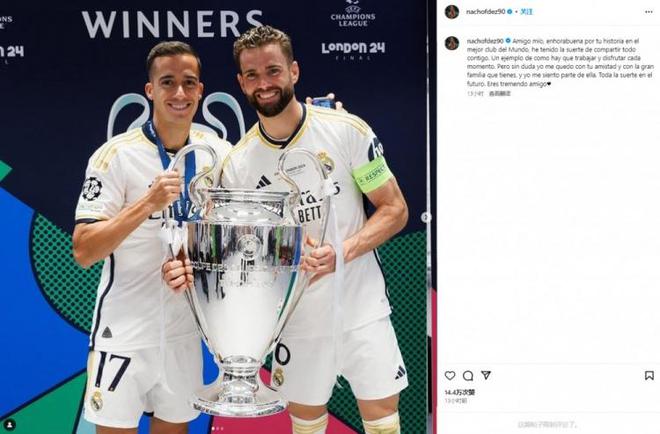
Task: Click the caption timestamp under the text
Action: (475, 93)
